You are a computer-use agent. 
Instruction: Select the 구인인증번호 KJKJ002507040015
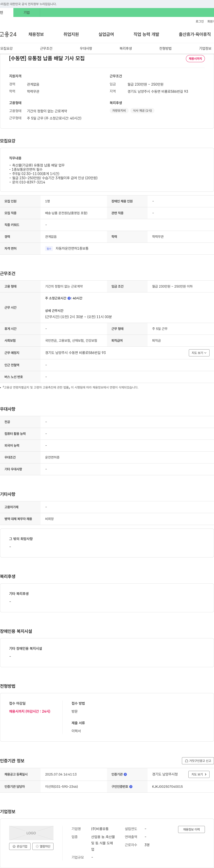167,786
